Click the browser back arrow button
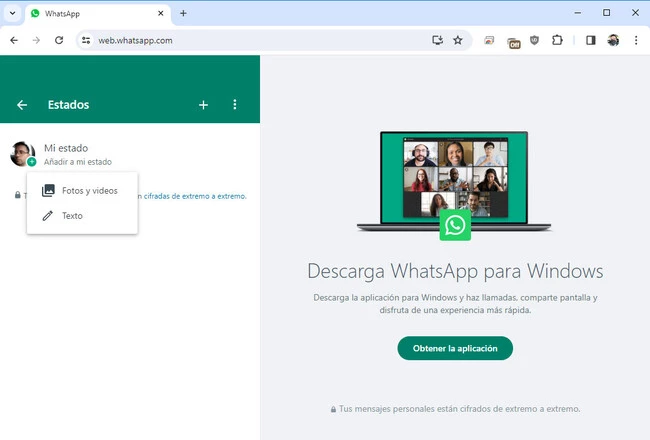 [14, 40]
